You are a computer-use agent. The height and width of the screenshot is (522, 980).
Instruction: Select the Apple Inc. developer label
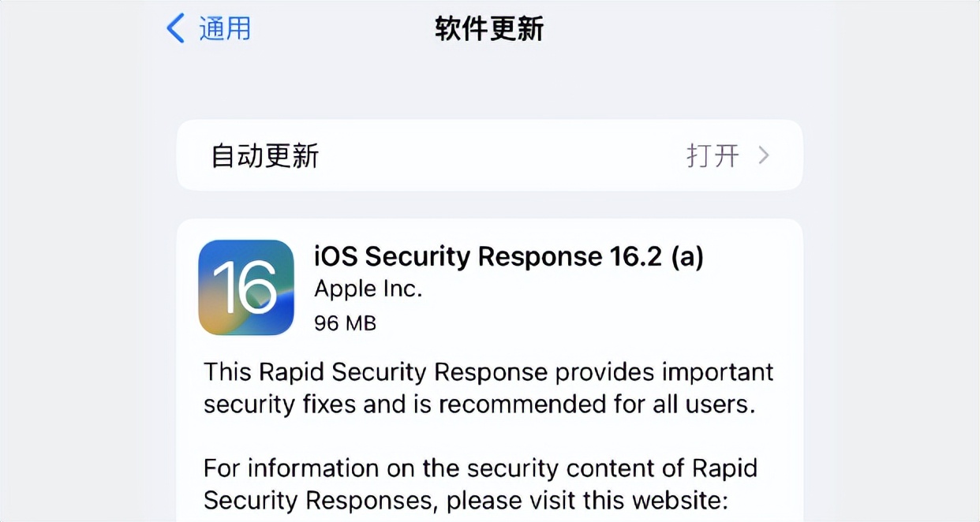pyautogui.click(x=368, y=289)
